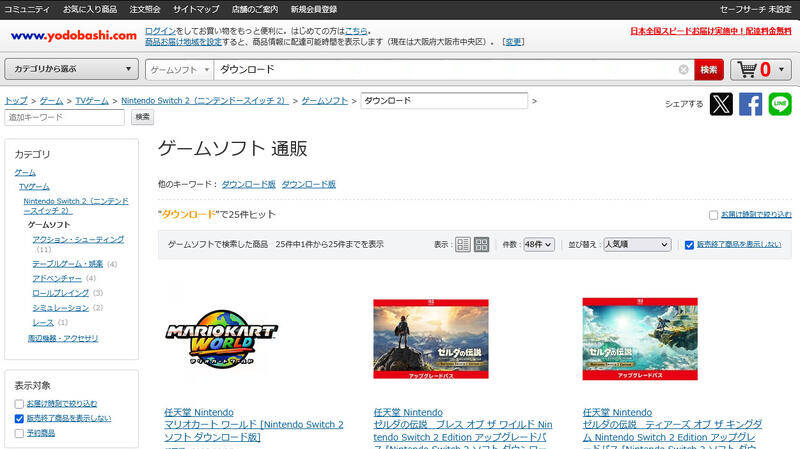
Task: Open お気に入り商品 in top menu
Action: click(x=90, y=9)
